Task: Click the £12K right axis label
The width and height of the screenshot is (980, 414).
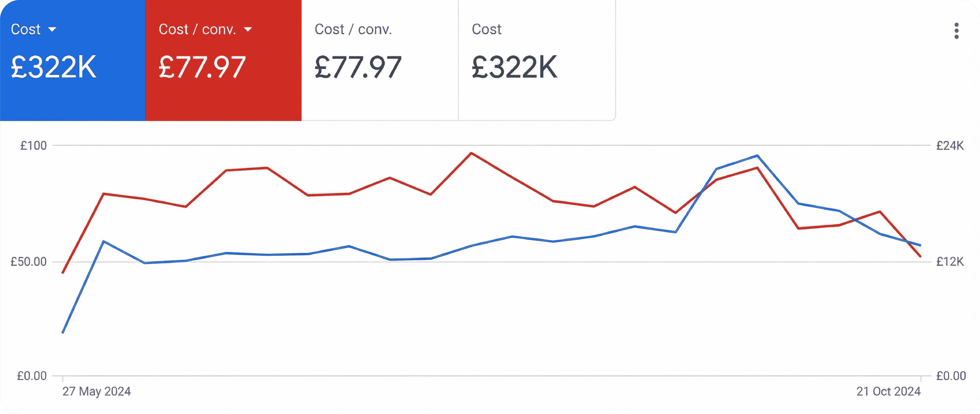Action: click(x=950, y=262)
